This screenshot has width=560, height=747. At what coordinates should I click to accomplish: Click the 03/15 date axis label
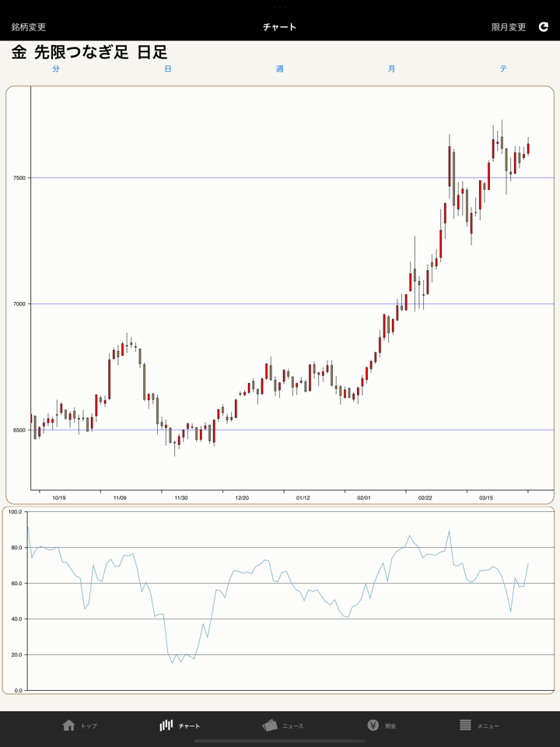click(486, 498)
